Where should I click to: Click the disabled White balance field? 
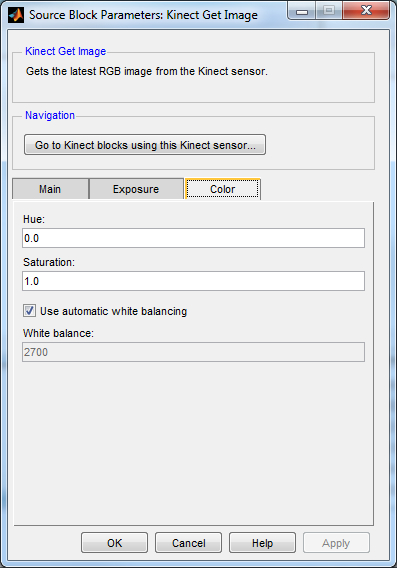193,352
